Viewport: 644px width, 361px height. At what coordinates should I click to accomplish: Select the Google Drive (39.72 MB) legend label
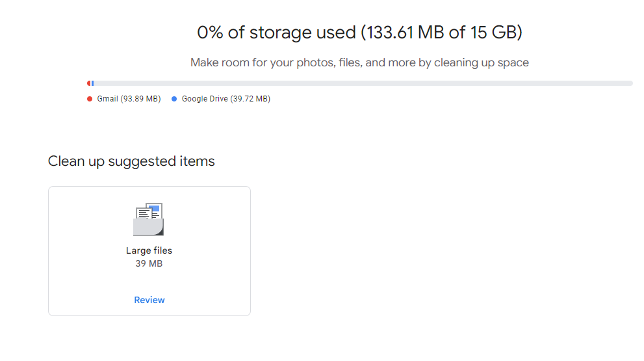click(x=225, y=99)
